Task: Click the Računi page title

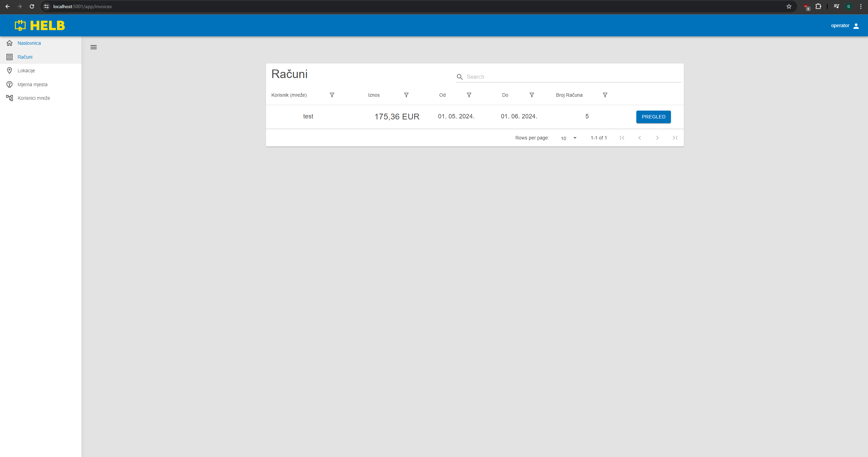Action: tap(289, 74)
